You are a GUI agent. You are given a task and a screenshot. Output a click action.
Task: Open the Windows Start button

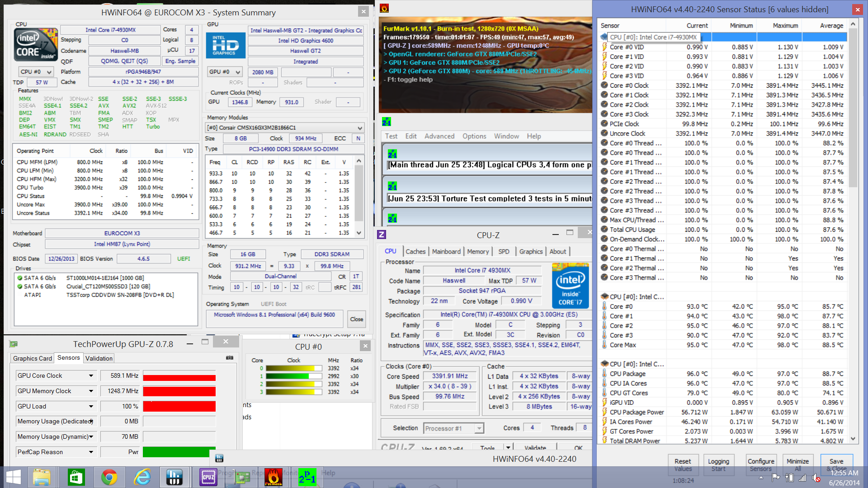14,477
